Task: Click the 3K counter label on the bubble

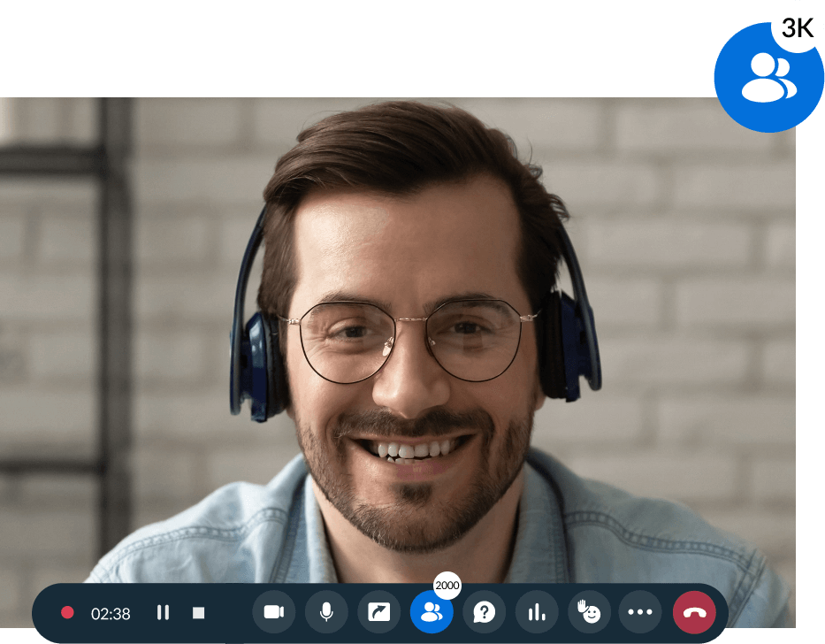Action: (x=797, y=27)
